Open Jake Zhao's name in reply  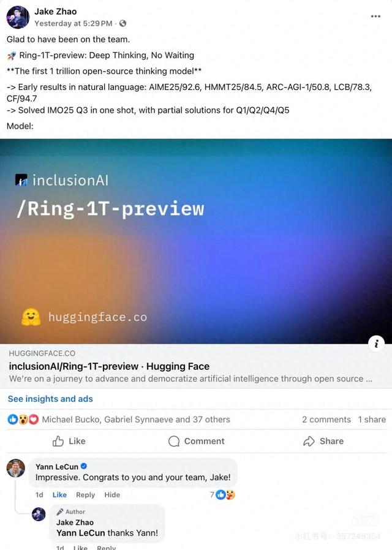tap(75, 522)
